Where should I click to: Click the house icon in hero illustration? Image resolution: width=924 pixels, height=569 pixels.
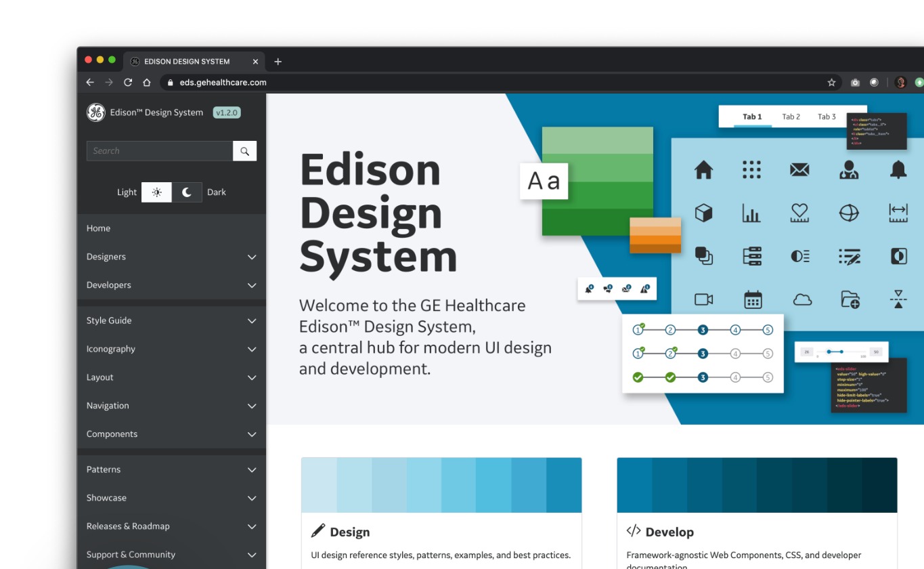[703, 170]
